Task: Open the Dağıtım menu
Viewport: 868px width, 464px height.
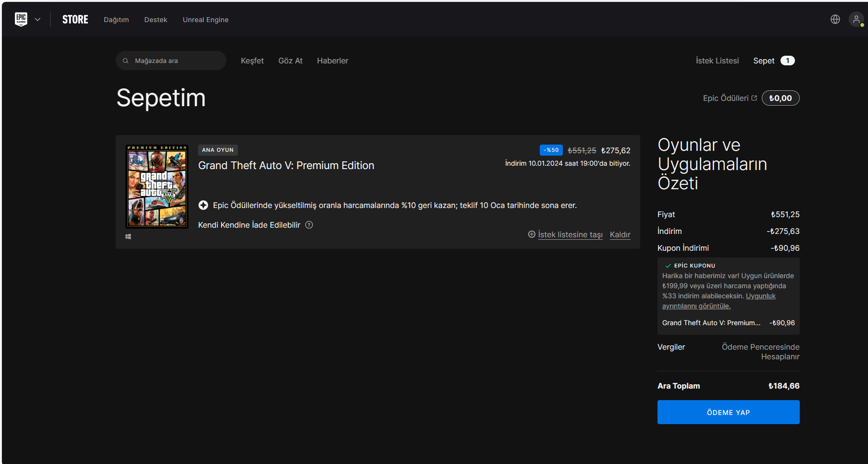Action: [116, 20]
